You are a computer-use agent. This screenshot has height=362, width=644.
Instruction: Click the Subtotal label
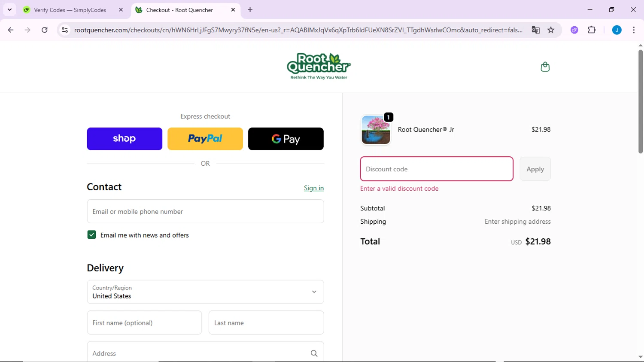373,208
